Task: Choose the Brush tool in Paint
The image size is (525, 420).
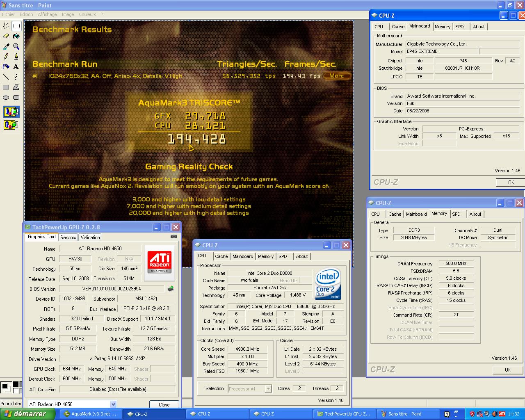Action: 16,57
